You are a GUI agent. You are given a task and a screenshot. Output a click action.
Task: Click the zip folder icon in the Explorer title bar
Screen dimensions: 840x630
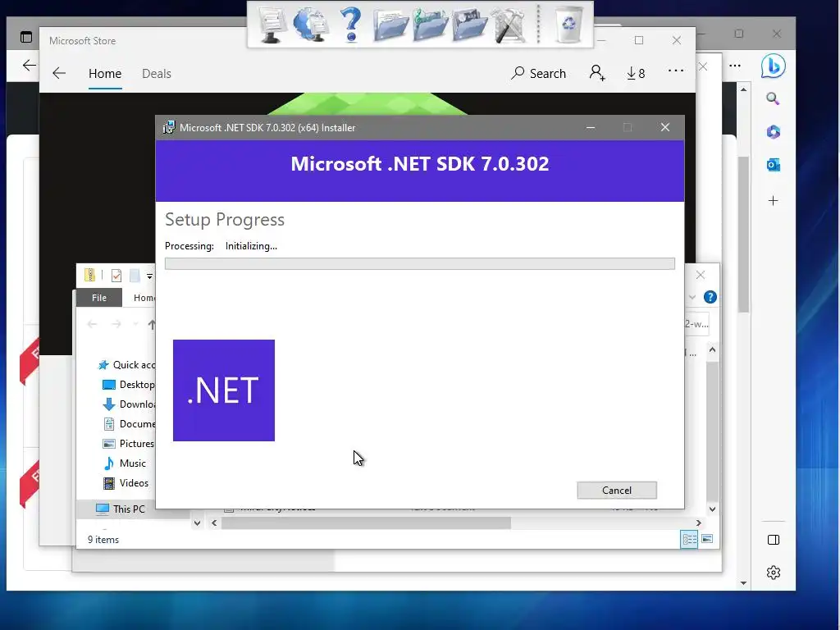[89, 276]
